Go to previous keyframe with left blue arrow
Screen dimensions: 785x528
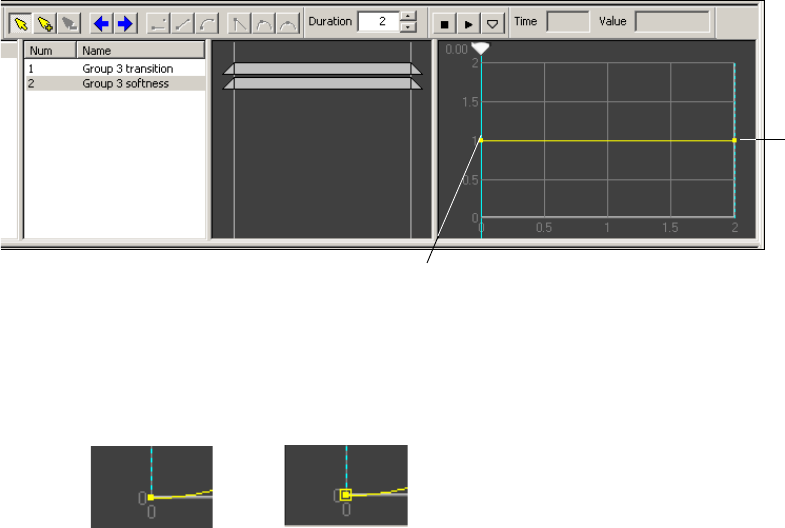pyautogui.click(x=101, y=24)
